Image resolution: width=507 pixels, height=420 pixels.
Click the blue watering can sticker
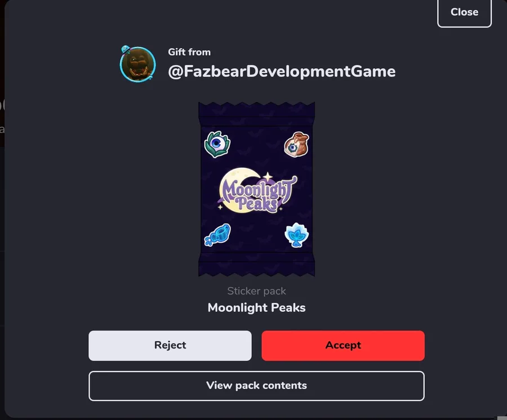[217, 235]
